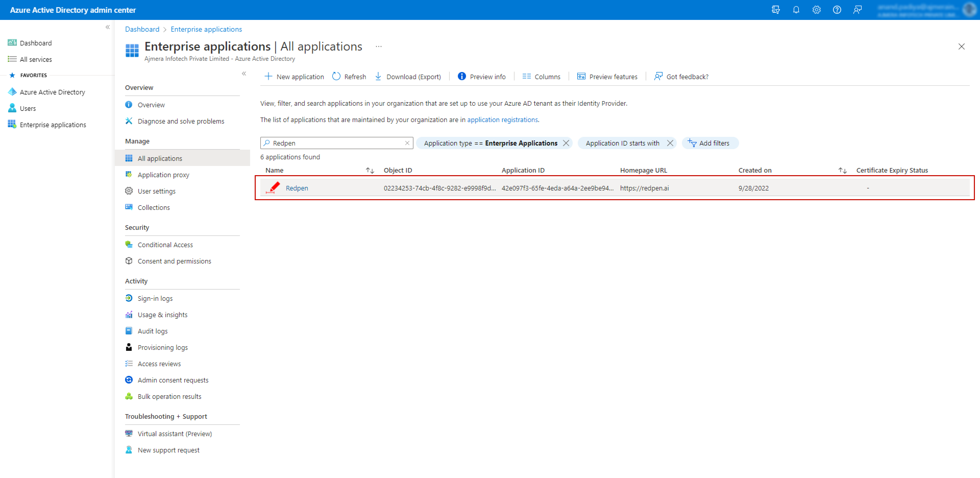Click the Application ID column header
The height and width of the screenshot is (478, 980).
[523, 171]
